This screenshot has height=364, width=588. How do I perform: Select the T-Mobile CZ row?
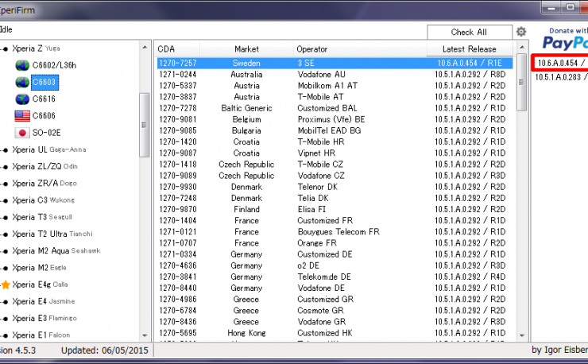[335, 165]
